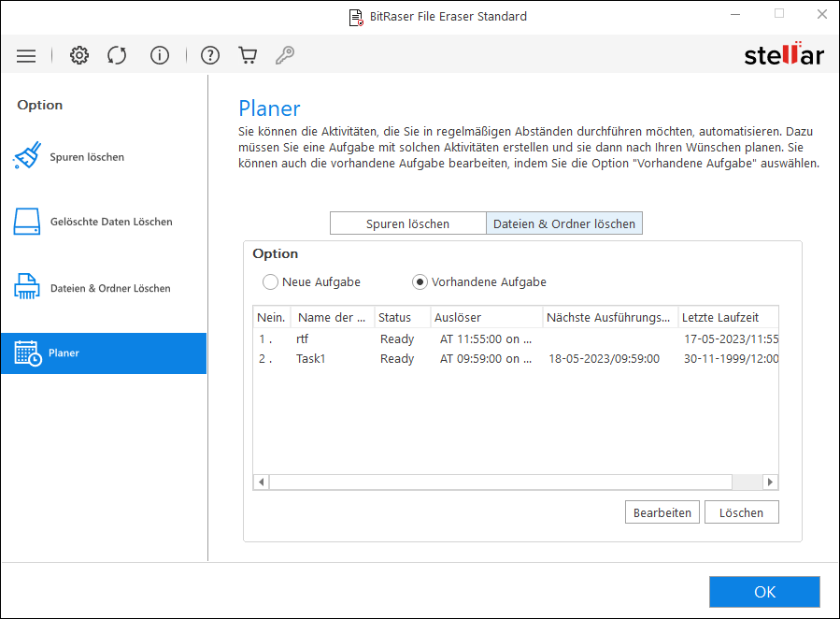Click the activation key icon
Image resolution: width=840 pixels, height=619 pixels.
285,55
